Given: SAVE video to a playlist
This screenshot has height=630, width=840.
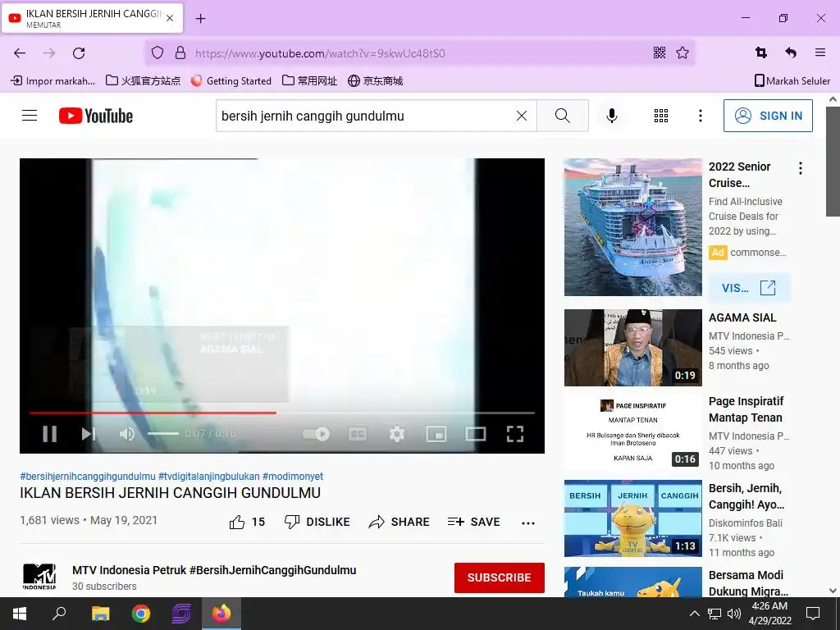Looking at the screenshot, I should point(473,522).
